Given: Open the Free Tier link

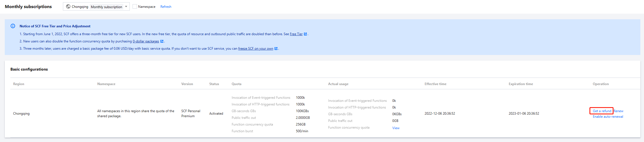Looking at the screenshot, I should coord(296,34).
